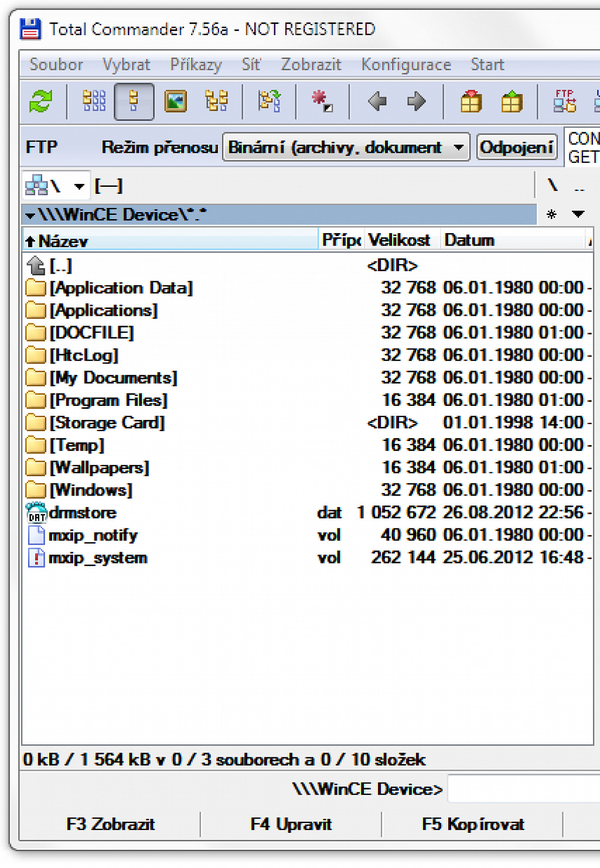Open the red star selection tool icon
This screenshot has height=868, width=600.
click(x=322, y=101)
